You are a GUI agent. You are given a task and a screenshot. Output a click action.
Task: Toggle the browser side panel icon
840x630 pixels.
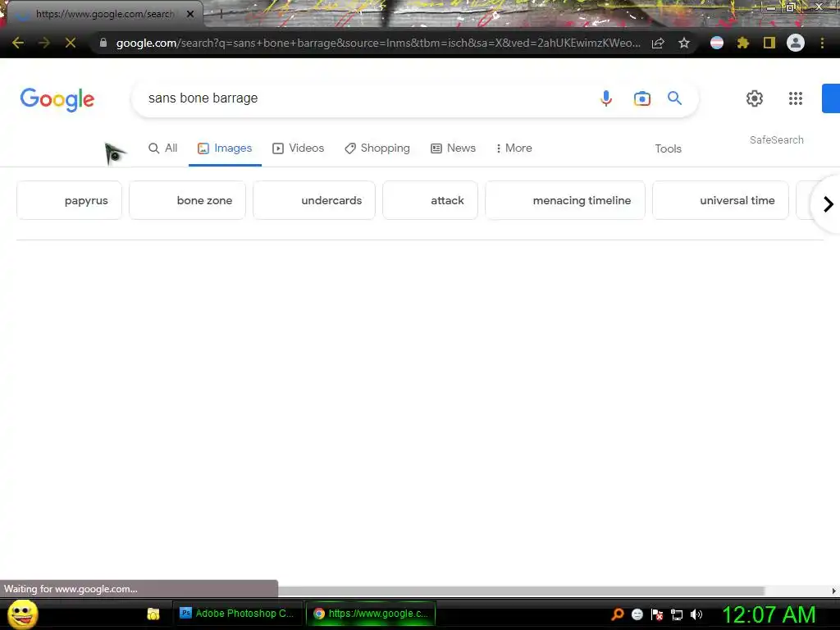[769, 43]
